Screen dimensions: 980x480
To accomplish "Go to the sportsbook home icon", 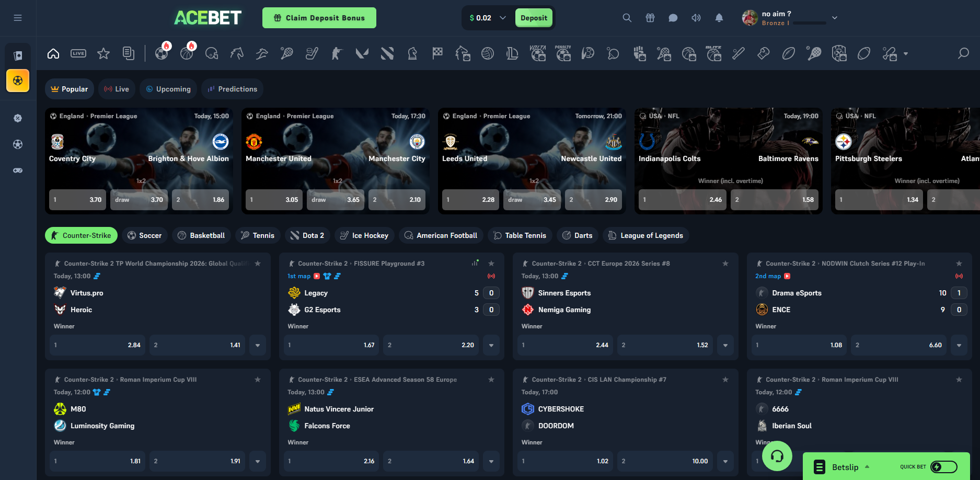I will (53, 53).
